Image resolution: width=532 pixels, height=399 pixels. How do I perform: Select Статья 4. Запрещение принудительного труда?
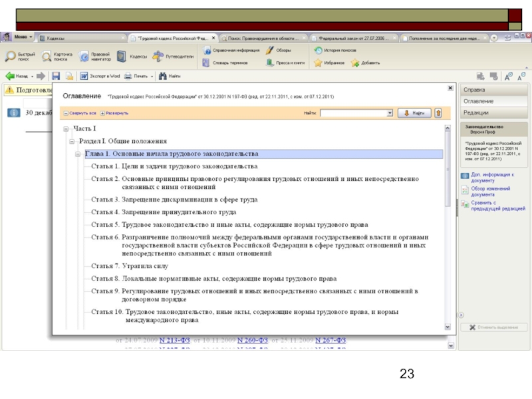pyautogui.click(x=164, y=212)
